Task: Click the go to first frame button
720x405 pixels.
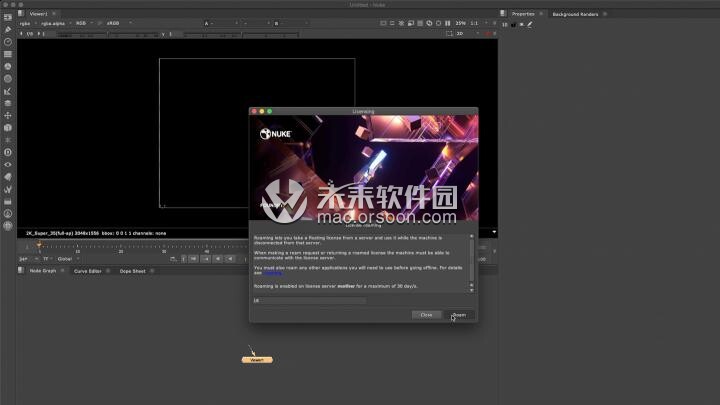Action: click(x=194, y=259)
